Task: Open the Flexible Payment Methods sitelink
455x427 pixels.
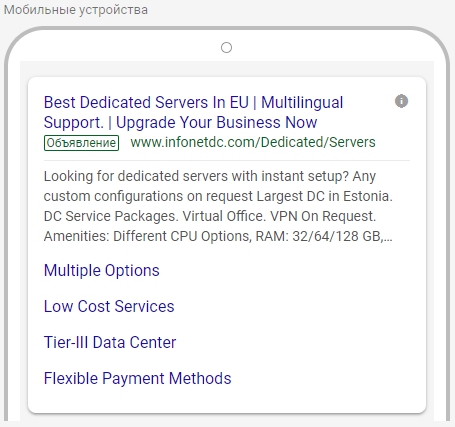Action: click(138, 378)
